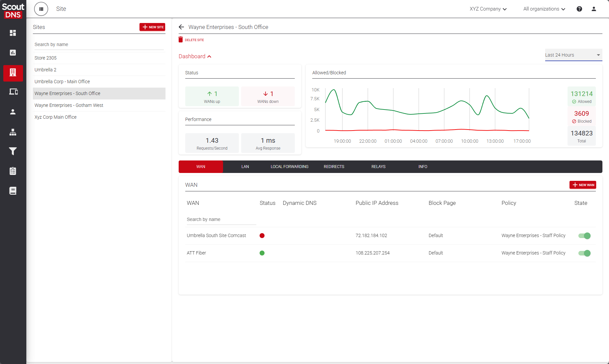This screenshot has height=364, width=609.
Task: Click the ScoutDNS logo
Action: [13, 11]
